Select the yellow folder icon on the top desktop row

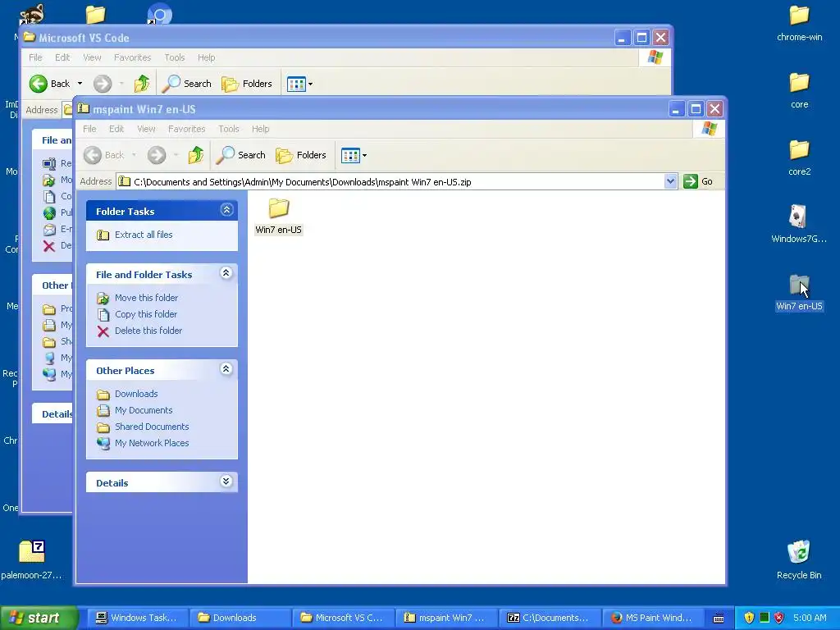point(95,15)
